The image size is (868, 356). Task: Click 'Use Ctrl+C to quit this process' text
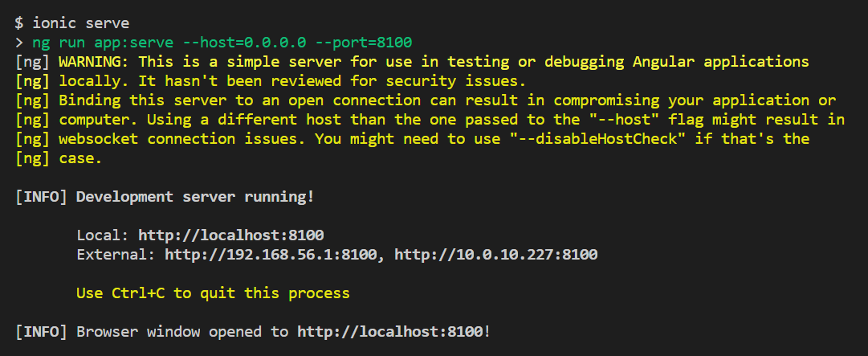pos(213,293)
